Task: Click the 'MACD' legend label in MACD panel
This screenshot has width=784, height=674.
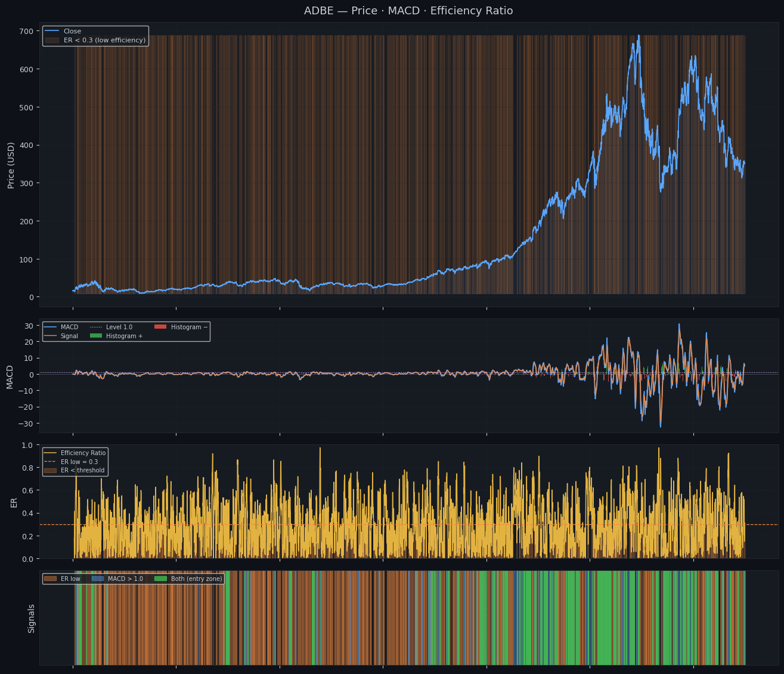Action: point(69,327)
